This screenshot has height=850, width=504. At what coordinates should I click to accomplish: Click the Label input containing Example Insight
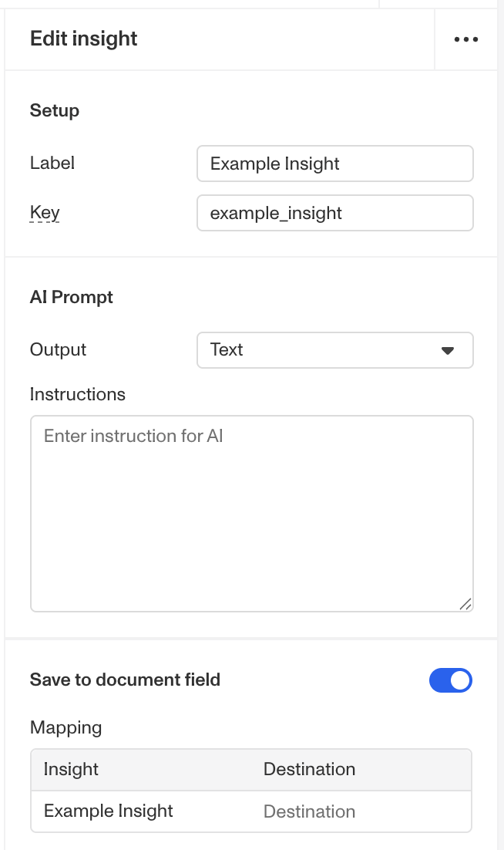pyautogui.click(x=334, y=164)
